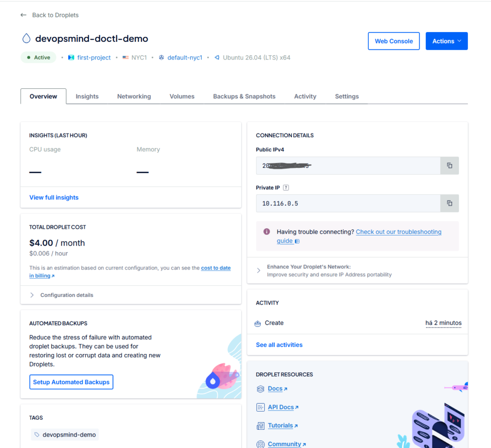Click the devopsmind-demo tag
Viewport: 491px width, 448px height.
tap(65, 435)
